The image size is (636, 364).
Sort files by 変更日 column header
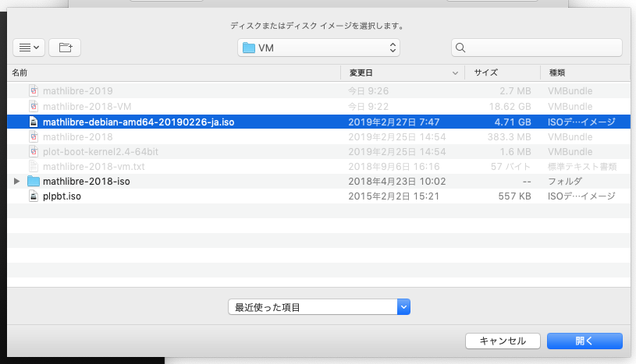(x=402, y=72)
